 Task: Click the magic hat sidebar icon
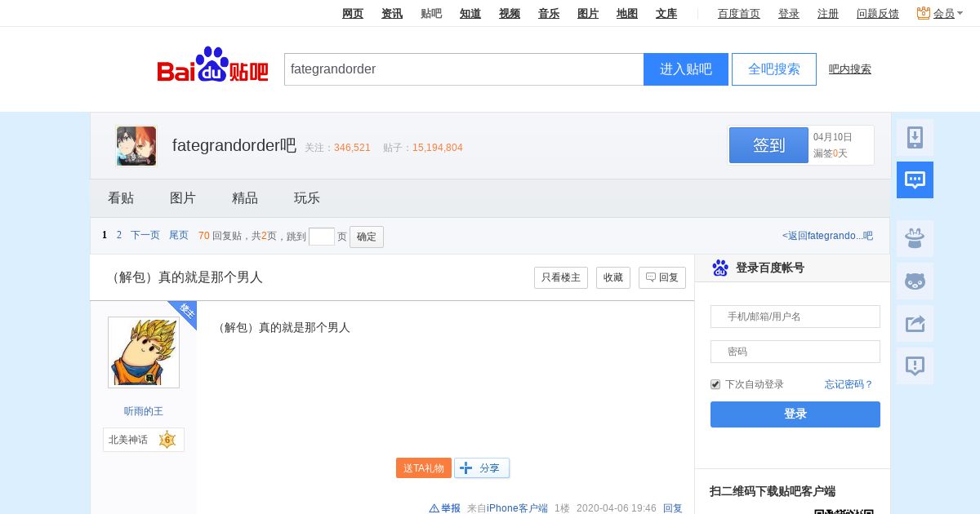click(x=915, y=238)
